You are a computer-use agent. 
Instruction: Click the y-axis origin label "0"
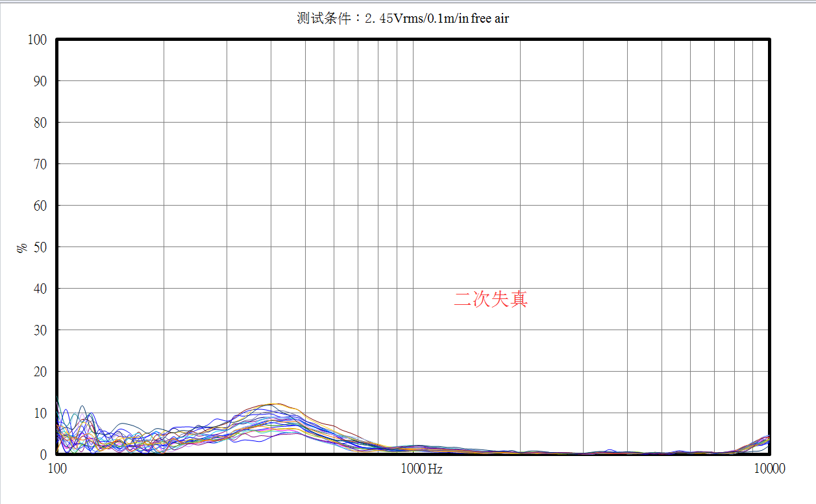point(43,455)
